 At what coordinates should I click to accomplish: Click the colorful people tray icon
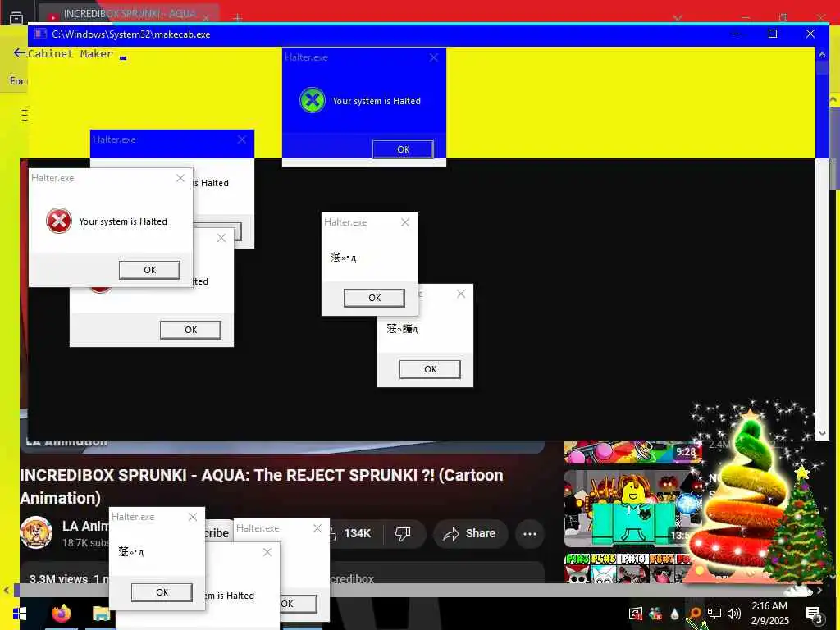[x=655, y=614]
